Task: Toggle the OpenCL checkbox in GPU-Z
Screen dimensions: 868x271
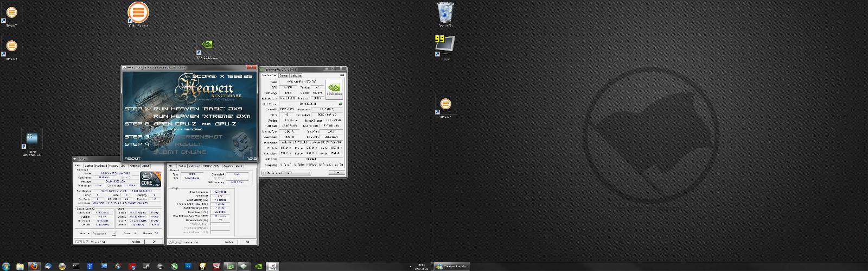Action: 281,164
